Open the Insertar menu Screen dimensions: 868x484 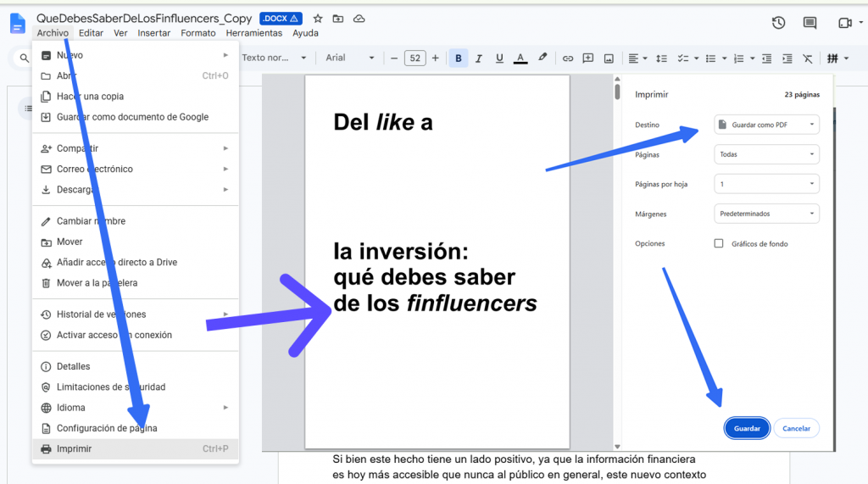[x=154, y=33]
